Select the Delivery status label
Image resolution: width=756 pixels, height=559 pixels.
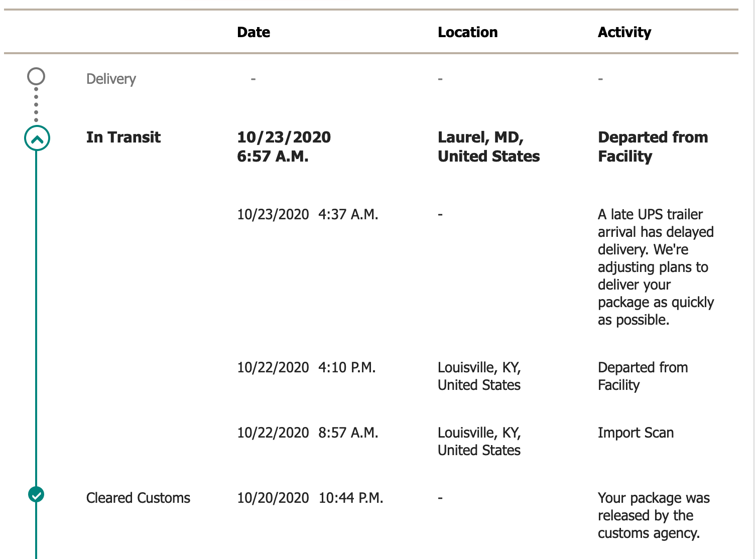point(111,79)
